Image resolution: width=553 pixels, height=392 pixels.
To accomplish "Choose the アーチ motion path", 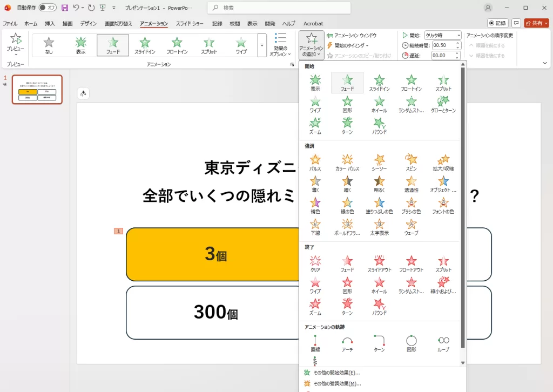I will [347, 343].
